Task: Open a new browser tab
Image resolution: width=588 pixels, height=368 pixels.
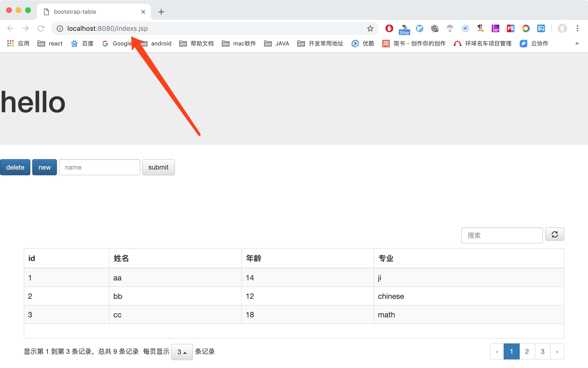Action: [x=161, y=12]
